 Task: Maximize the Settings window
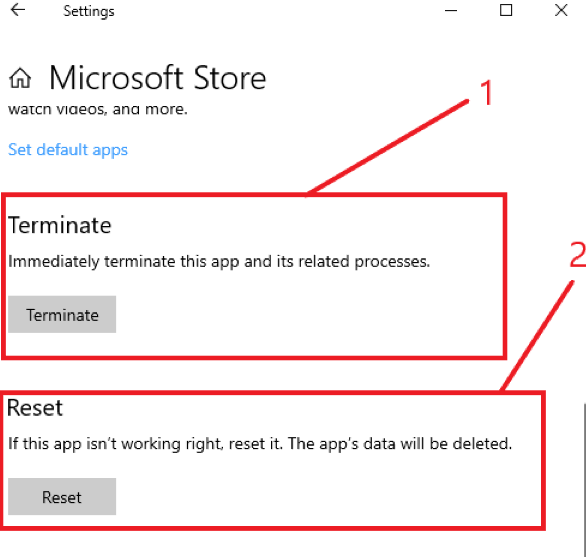[x=506, y=10]
